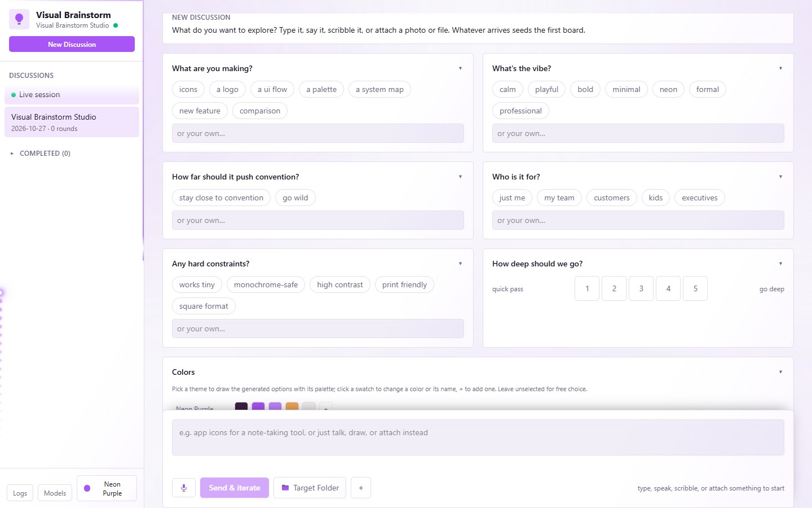Open the Visual Brainstorm Studio discussion entry
The height and width of the screenshot is (508, 812).
point(72,122)
